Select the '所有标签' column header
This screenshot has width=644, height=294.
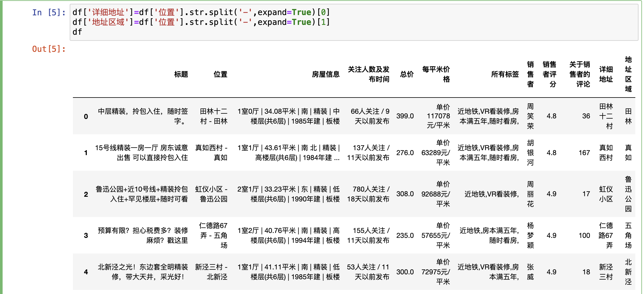pyautogui.click(x=505, y=74)
